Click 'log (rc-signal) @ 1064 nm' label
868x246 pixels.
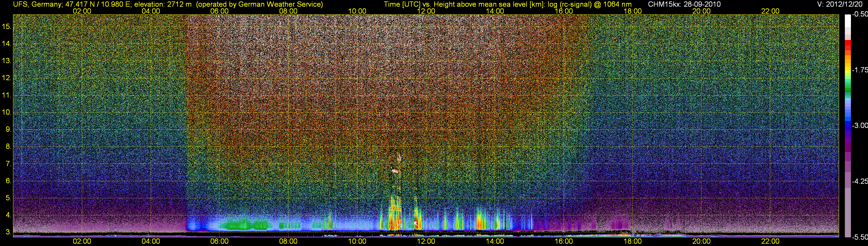(590, 4)
